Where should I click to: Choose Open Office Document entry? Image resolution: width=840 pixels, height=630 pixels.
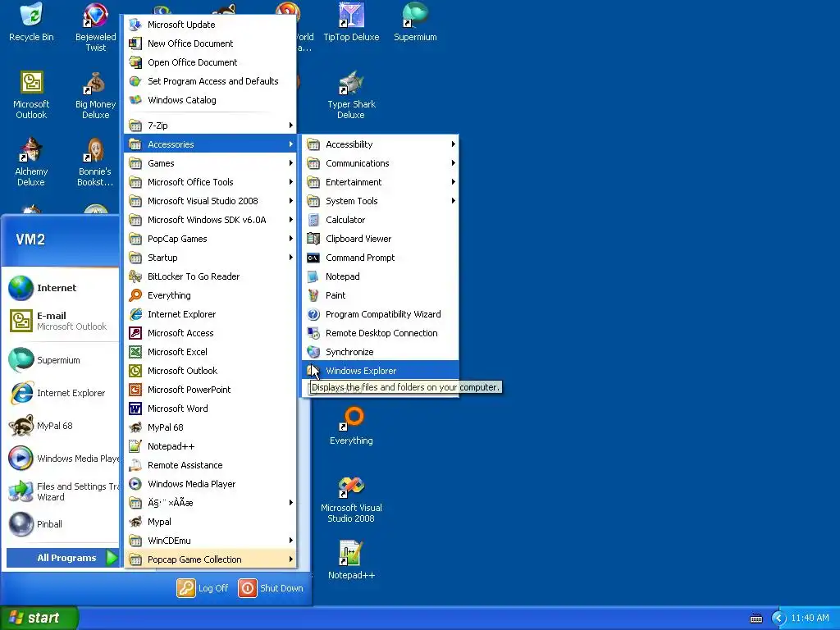(x=210, y=62)
